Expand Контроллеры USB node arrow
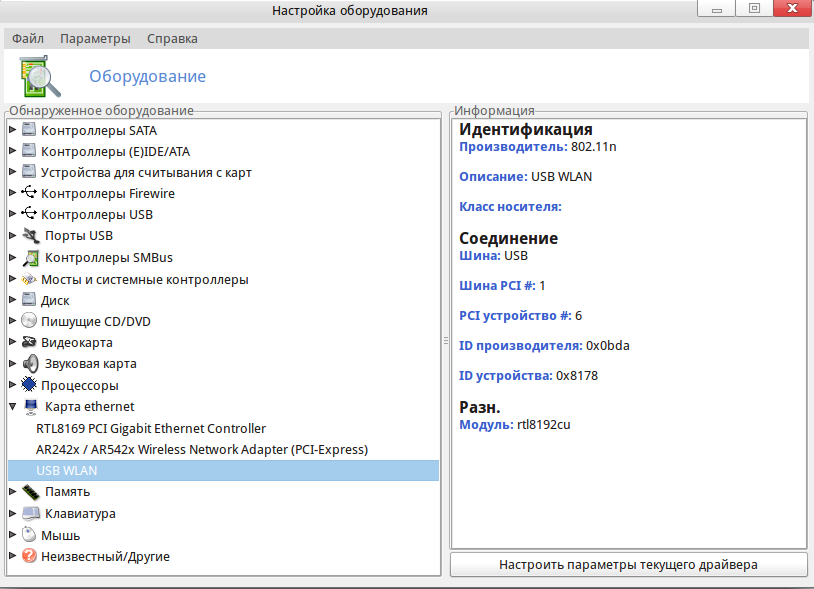 [x=12, y=214]
